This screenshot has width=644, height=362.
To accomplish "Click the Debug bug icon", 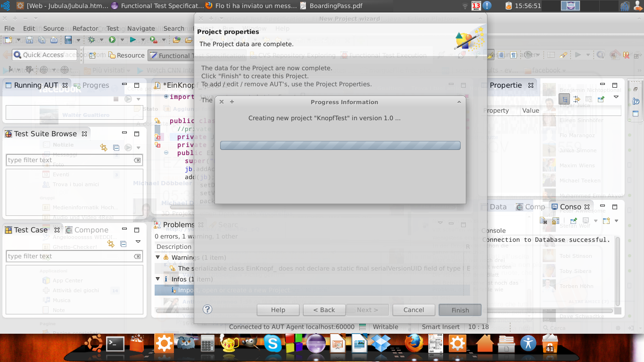I will coord(91,40).
